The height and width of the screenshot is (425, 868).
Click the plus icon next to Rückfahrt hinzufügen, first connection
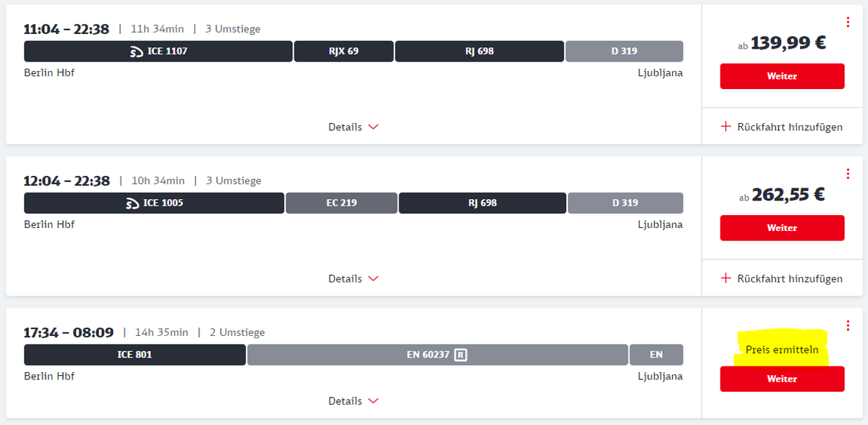tap(726, 127)
